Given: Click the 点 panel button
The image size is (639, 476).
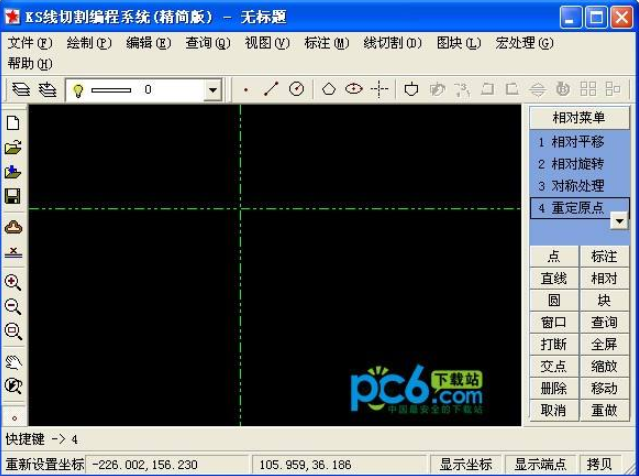Looking at the screenshot, I should (x=554, y=256).
